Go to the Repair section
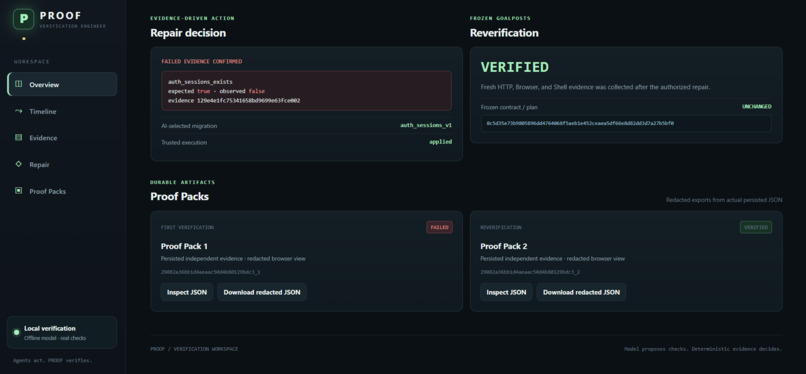This screenshot has width=806, height=374. tap(62, 164)
